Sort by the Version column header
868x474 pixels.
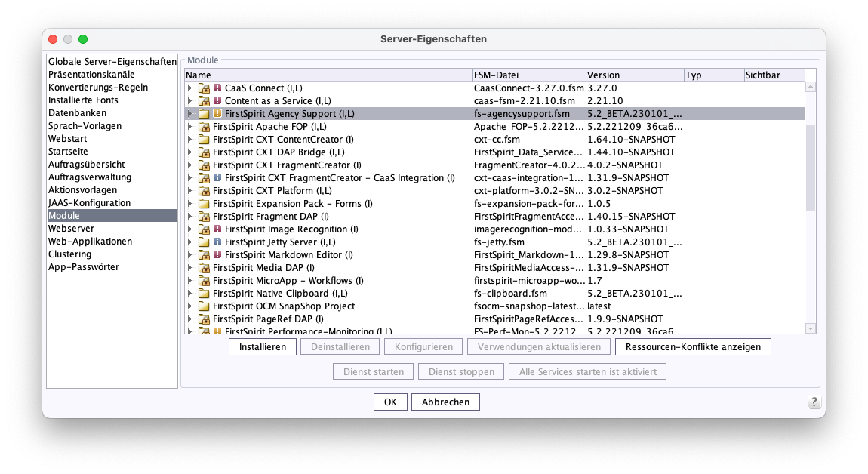[x=634, y=75]
